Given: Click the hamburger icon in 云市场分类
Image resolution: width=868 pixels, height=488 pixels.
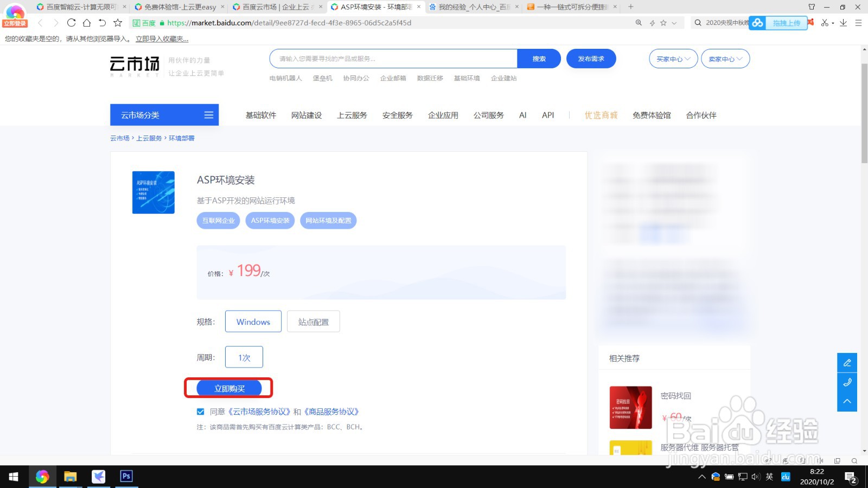Looking at the screenshot, I should tap(208, 115).
